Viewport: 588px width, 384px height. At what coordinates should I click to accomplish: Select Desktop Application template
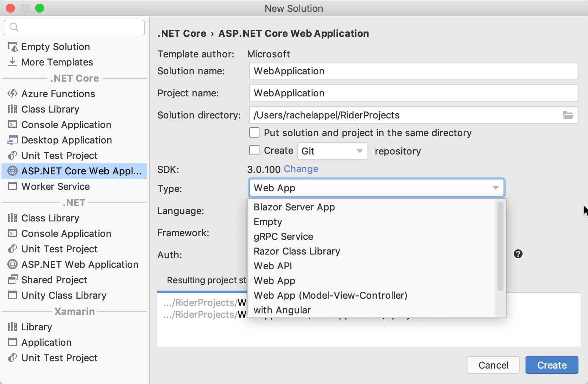(x=74, y=140)
